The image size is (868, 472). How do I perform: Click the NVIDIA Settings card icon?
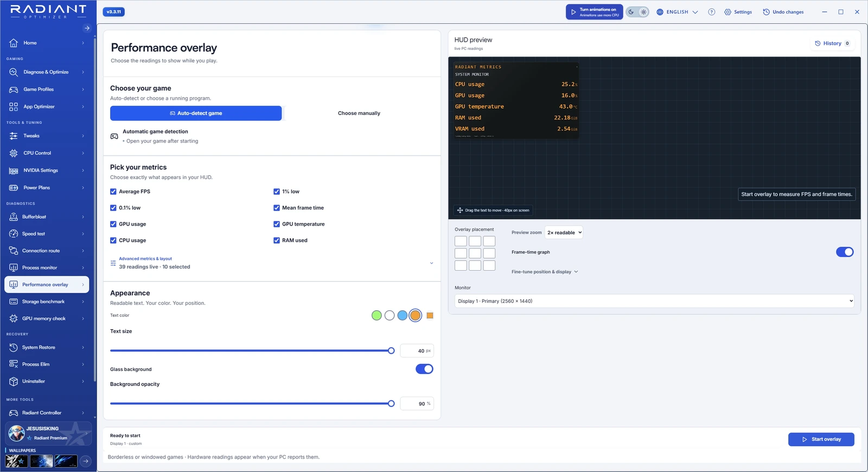pyautogui.click(x=14, y=170)
